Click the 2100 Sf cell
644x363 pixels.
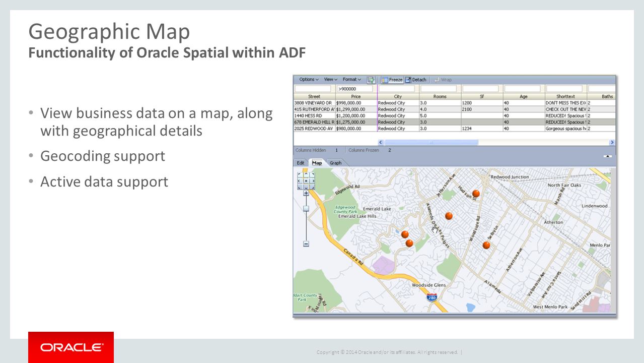[482, 109]
